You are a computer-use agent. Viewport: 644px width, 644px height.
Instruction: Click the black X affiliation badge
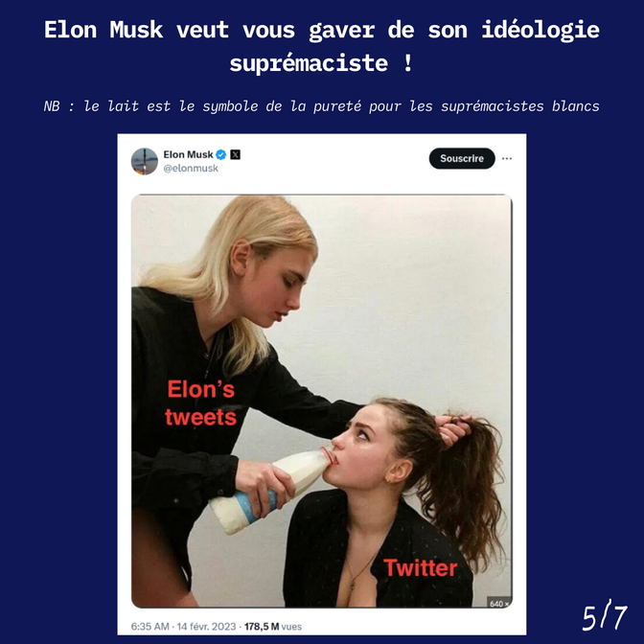coord(236,155)
